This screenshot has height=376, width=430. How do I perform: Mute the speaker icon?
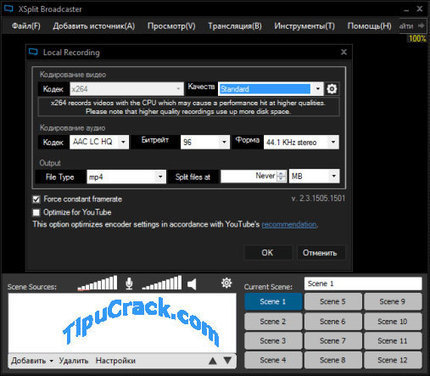(192, 284)
